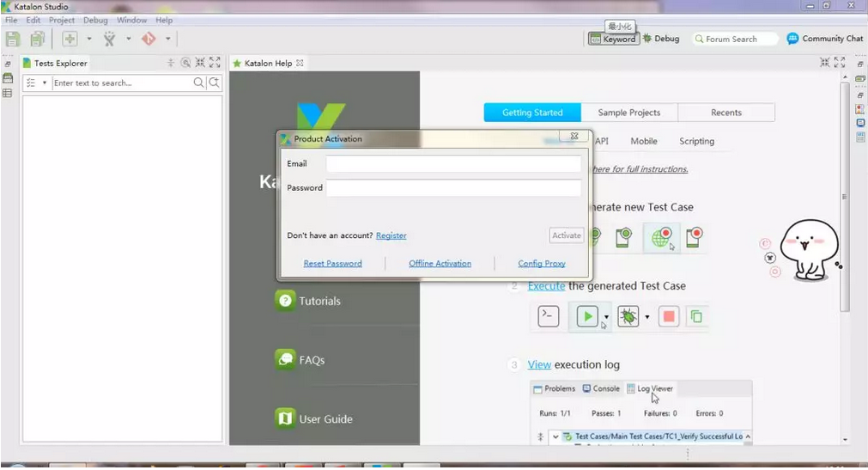This screenshot has height=470, width=868.
Task: Open Tutorials from the help sidebar
Action: (307, 301)
